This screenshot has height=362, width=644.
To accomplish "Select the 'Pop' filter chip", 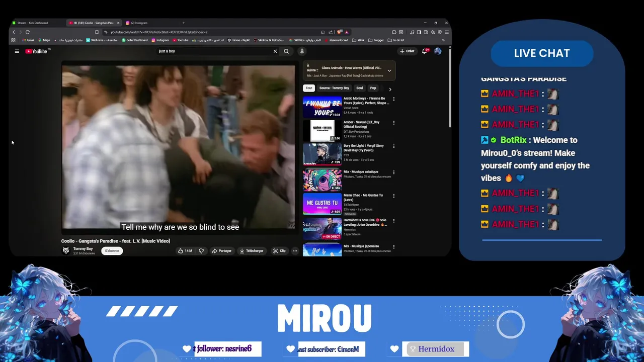I will pyautogui.click(x=373, y=88).
